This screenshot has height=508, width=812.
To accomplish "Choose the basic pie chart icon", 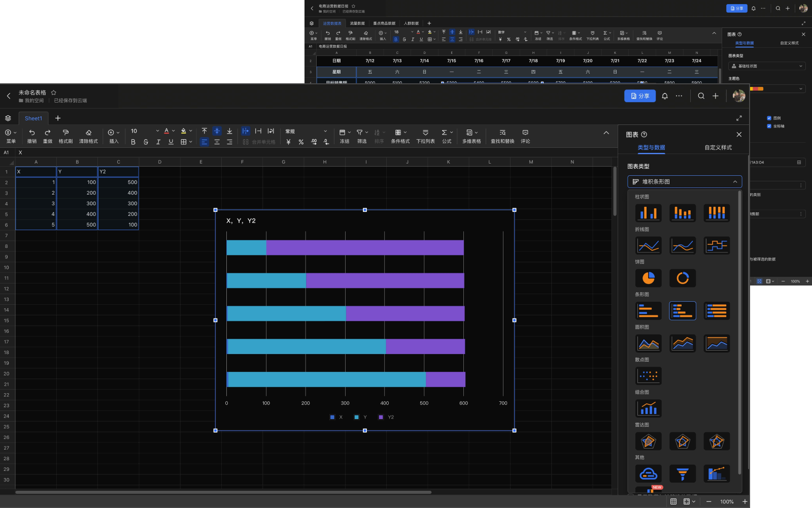I will [648, 278].
